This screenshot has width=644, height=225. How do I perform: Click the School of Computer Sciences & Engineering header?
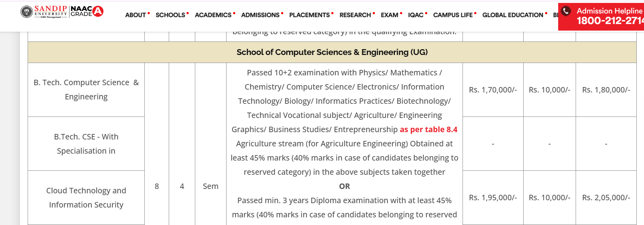tap(332, 52)
